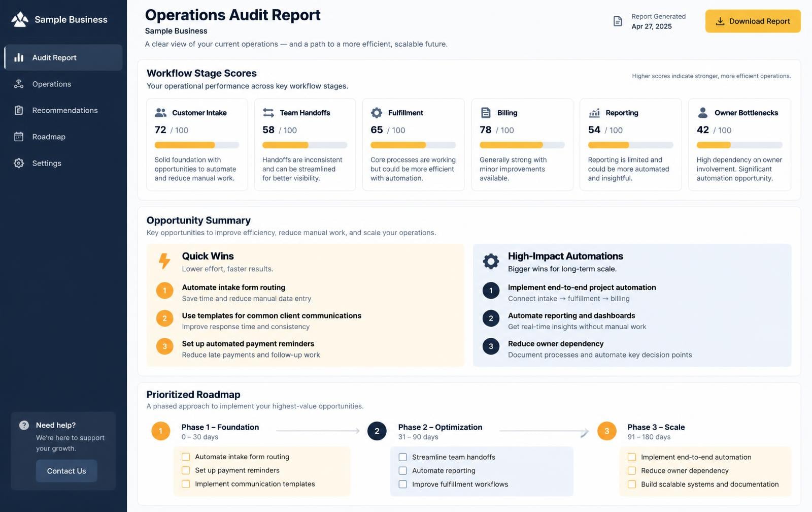
Task: Click the Settings gear icon
Action: pos(19,163)
